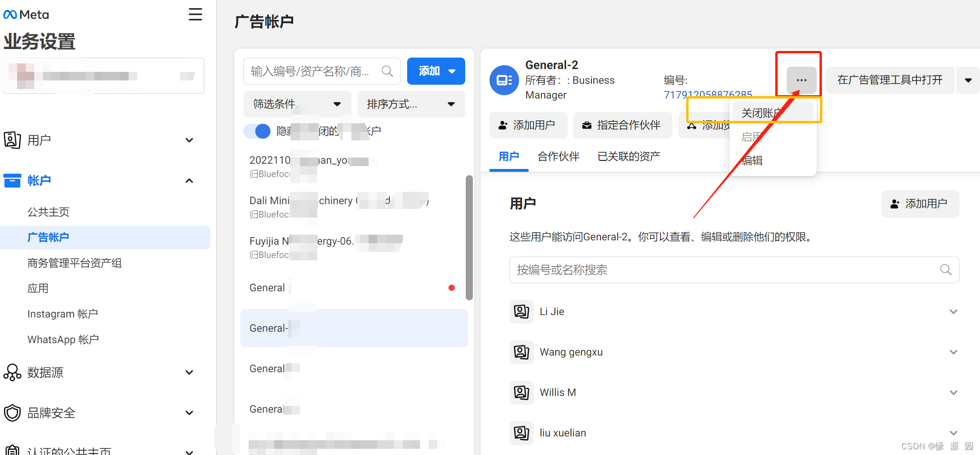Click the Brand Safety (品牌安全) shield icon
The image size is (980, 455).
click(x=12, y=413)
